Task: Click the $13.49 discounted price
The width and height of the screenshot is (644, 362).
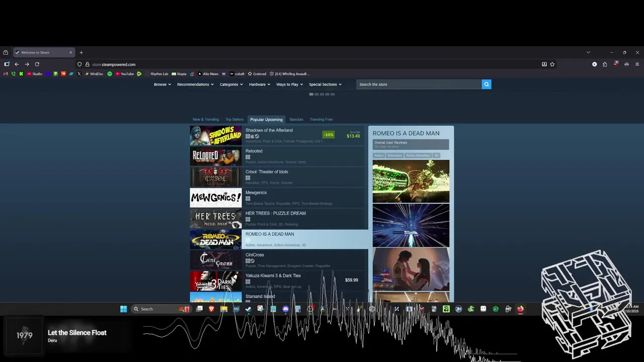Action: tap(353, 136)
